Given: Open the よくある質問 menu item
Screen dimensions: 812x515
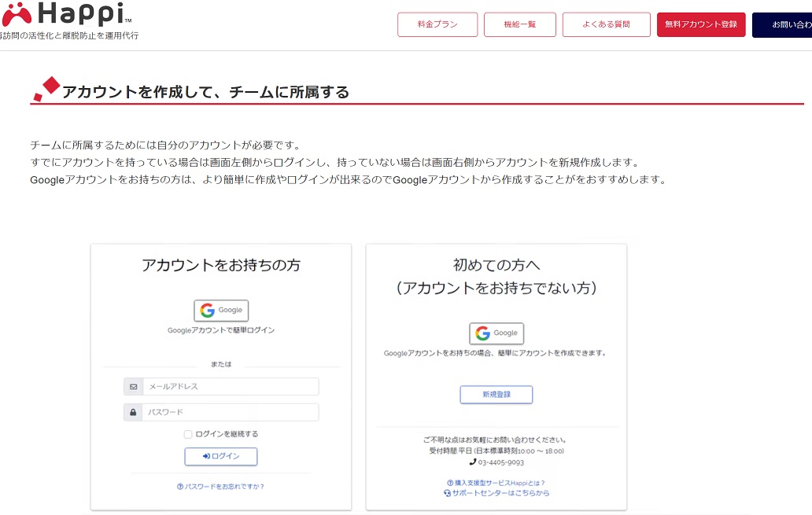Looking at the screenshot, I should click(x=607, y=24).
